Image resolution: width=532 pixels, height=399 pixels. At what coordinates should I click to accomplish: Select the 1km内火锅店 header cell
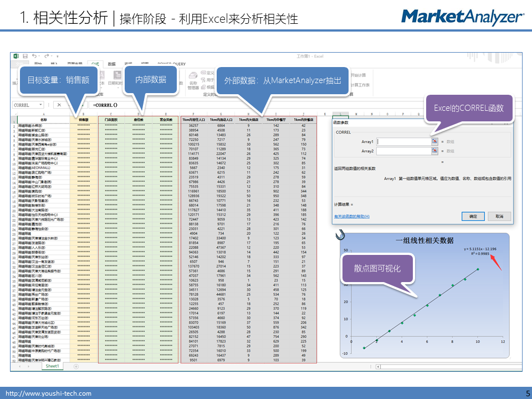point(248,120)
